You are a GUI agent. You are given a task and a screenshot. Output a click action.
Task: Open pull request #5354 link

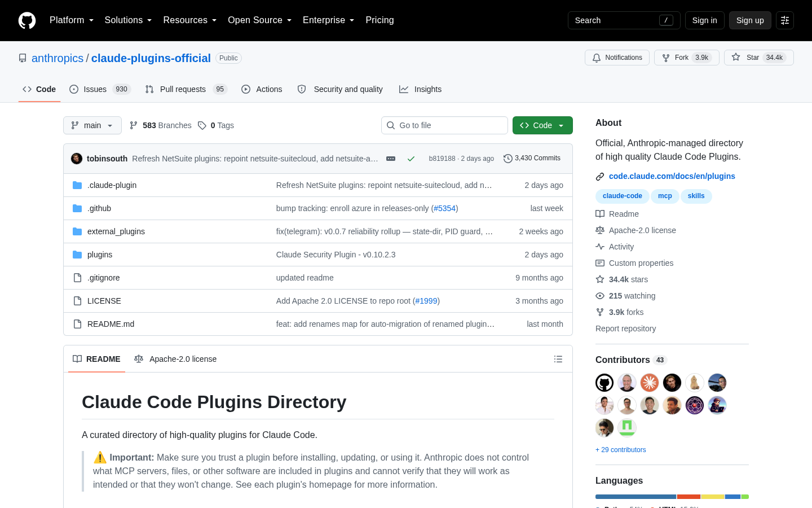pyautogui.click(x=444, y=208)
